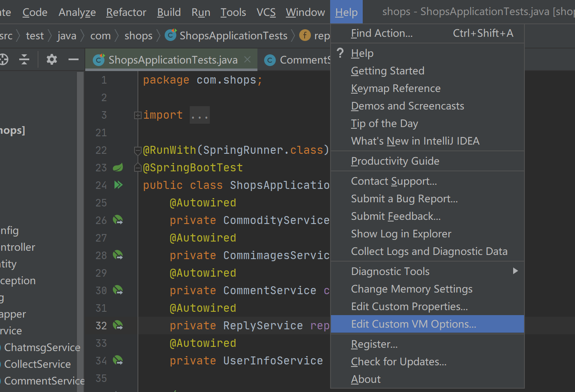Open the Build menu
Image resolution: width=575 pixels, height=392 pixels.
(169, 12)
